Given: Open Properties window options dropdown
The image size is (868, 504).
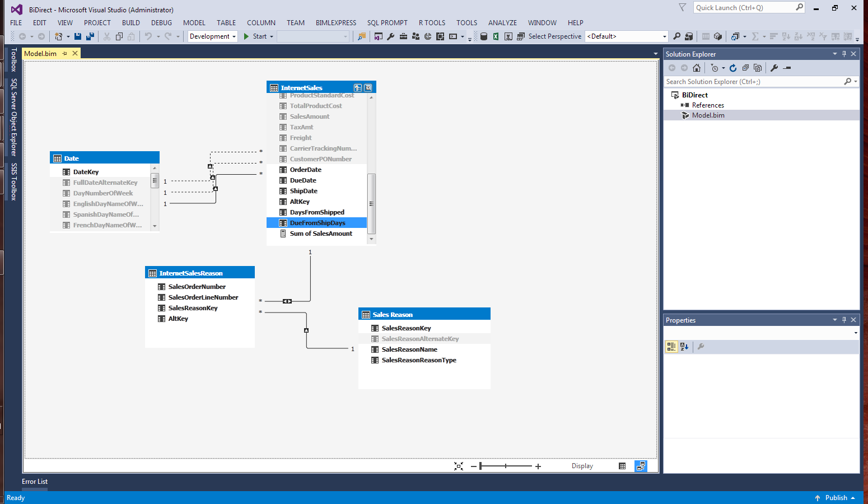Looking at the screenshot, I should (835, 320).
